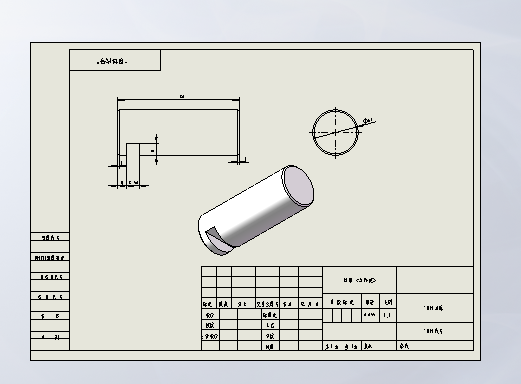
Task: Select the circular end view with centerlines
Action: (335, 132)
